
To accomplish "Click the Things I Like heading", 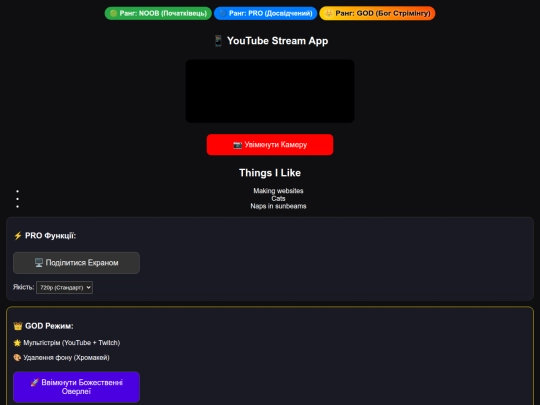I will click(x=270, y=173).
